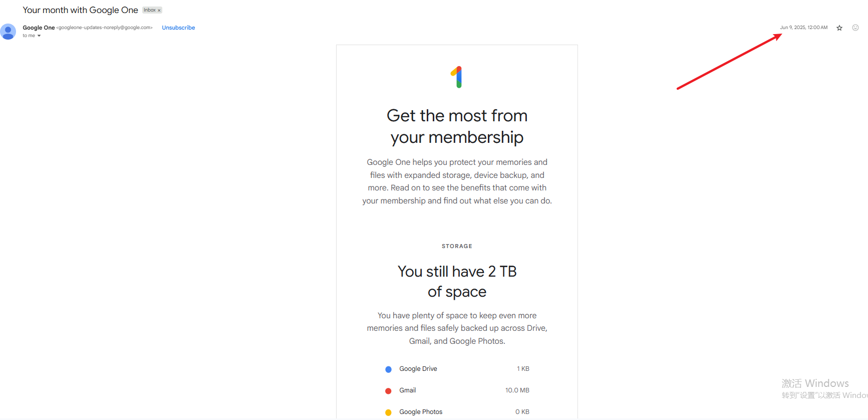Remove the Inbox label via its x
The width and height of the screenshot is (868, 420).
(x=159, y=11)
